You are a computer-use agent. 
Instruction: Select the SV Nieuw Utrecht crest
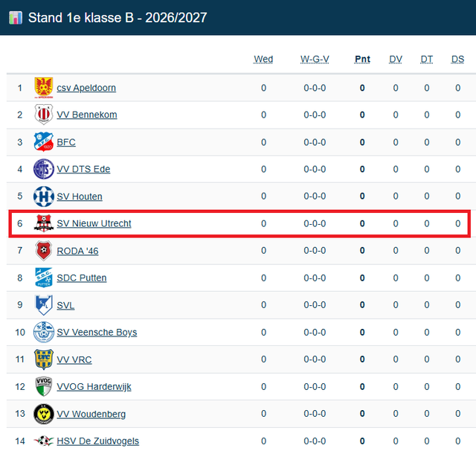pos(44,223)
